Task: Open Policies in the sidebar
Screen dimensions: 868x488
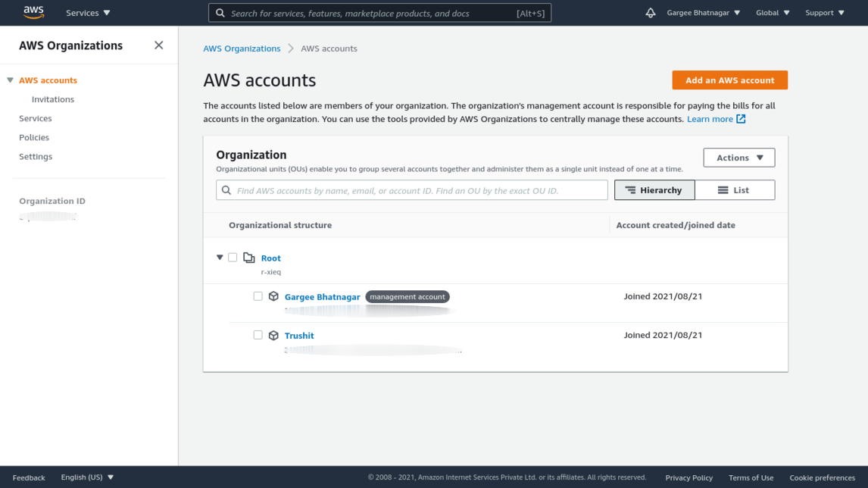Action: [x=34, y=138]
